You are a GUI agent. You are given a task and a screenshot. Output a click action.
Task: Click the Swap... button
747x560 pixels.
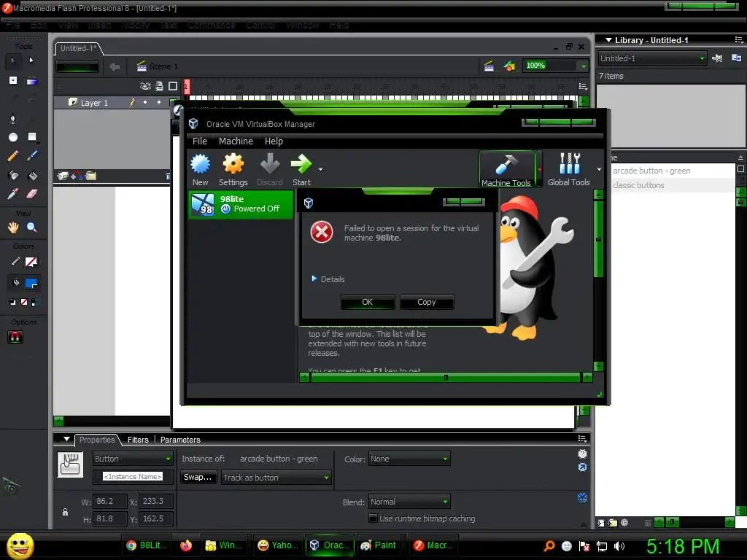point(198,477)
